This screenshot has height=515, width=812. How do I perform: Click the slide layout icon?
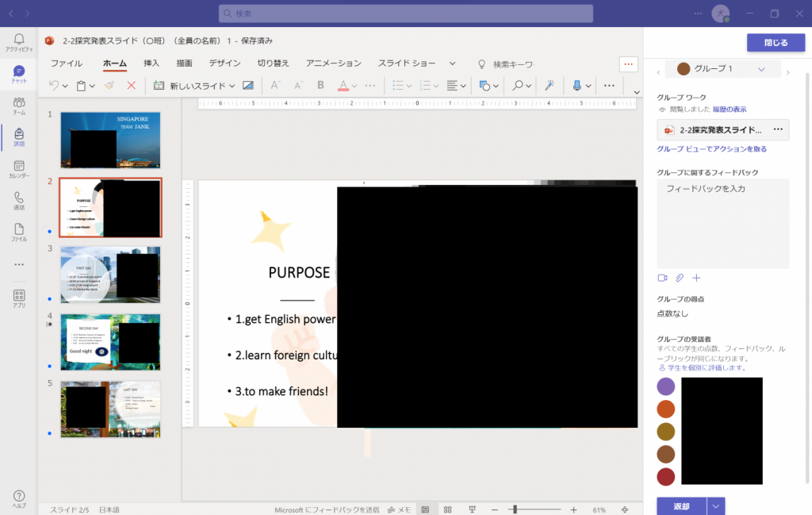point(248,85)
